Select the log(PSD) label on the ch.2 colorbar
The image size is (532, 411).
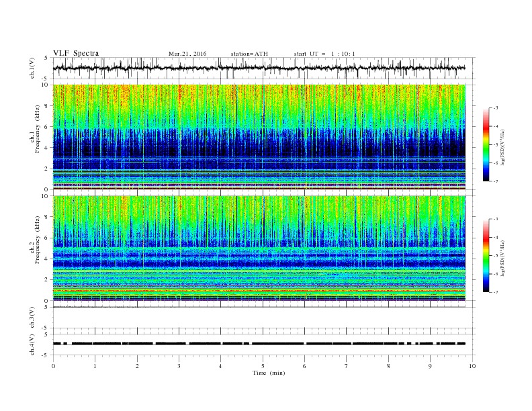502,258
